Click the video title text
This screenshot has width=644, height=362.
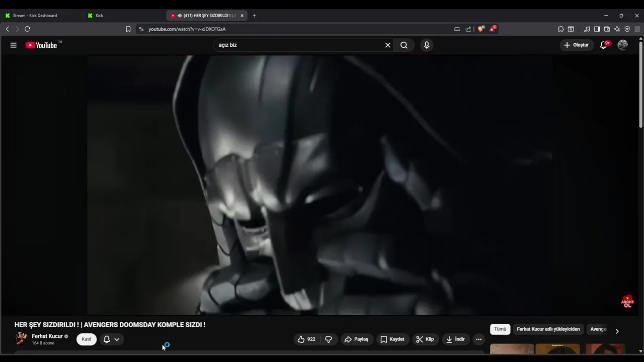tap(110, 325)
